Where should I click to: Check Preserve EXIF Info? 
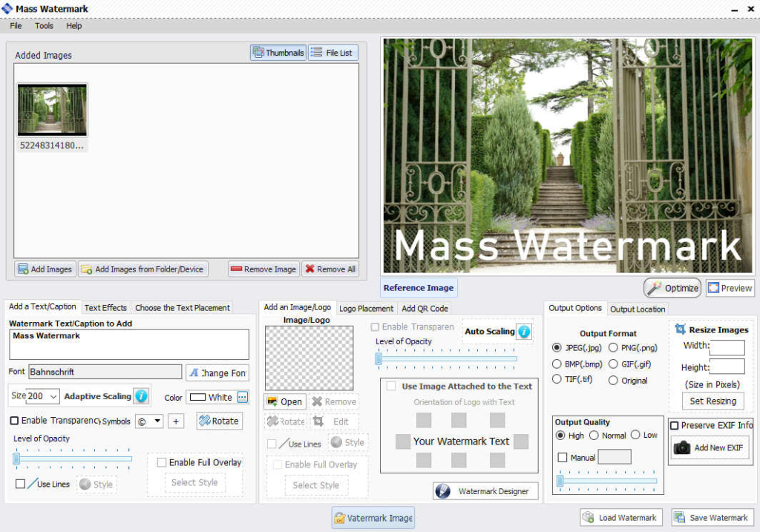point(674,425)
